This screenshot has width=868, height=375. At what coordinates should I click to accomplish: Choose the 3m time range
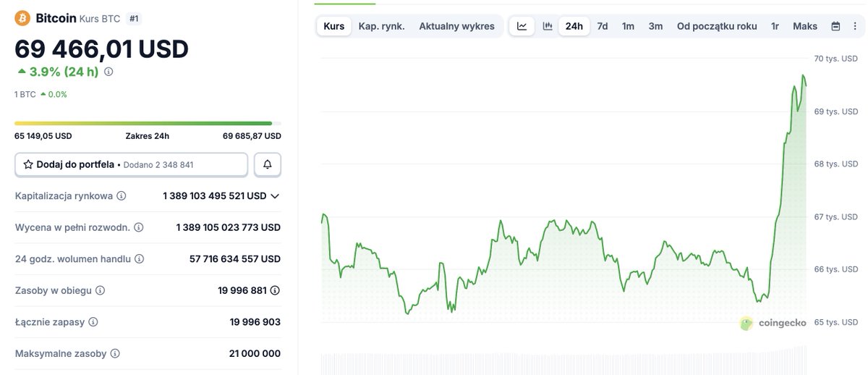(x=655, y=26)
